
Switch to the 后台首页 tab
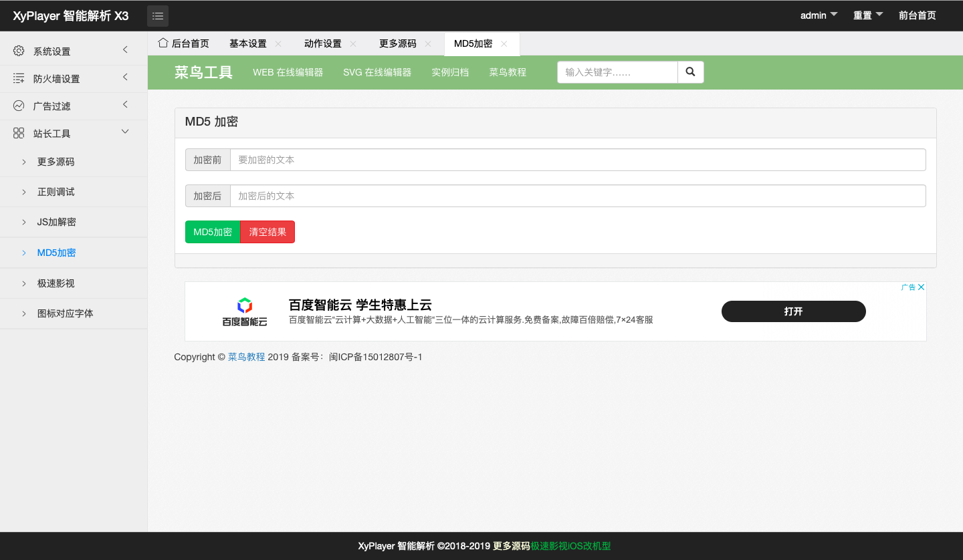[184, 43]
